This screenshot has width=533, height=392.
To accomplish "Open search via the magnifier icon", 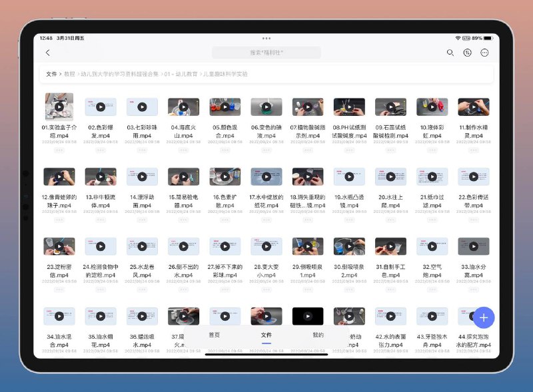I will coord(450,53).
